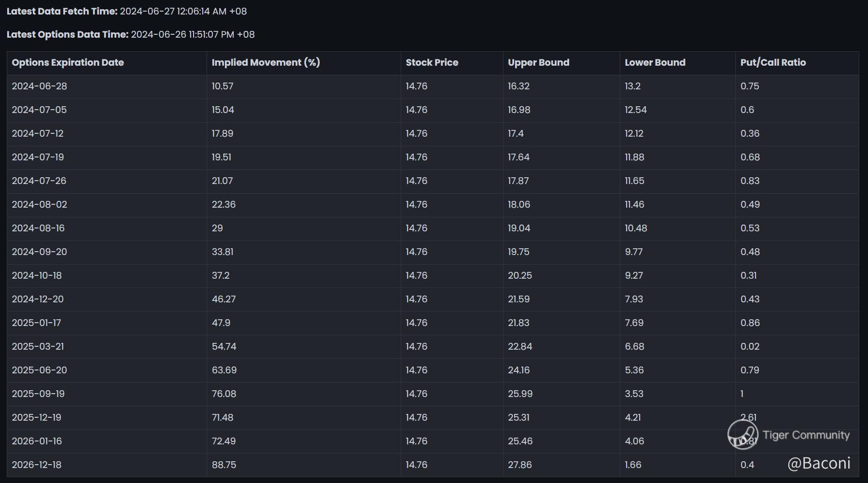Image resolution: width=868 pixels, height=483 pixels.
Task: Select implied movement value 88.75
Action: point(224,465)
